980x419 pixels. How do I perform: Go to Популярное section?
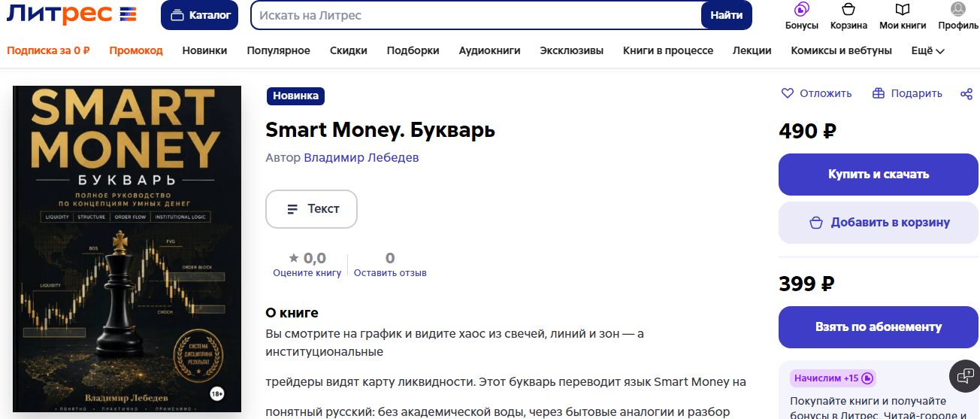pos(278,50)
